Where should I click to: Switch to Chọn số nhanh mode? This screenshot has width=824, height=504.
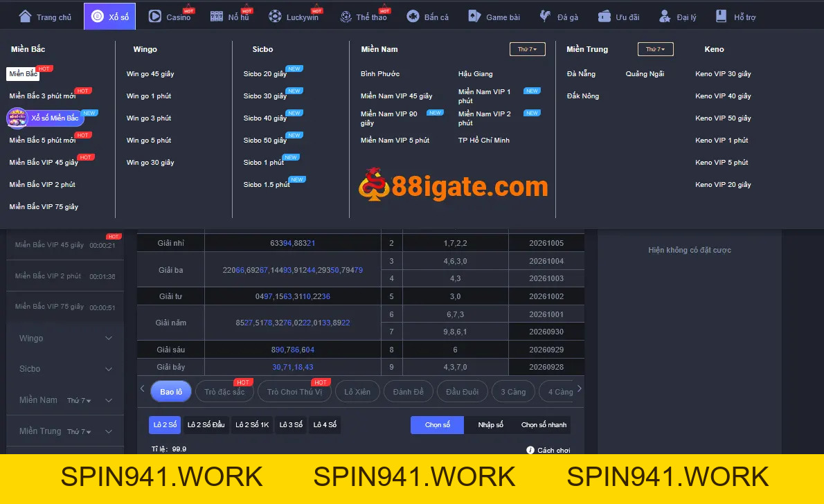pos(544,424)
